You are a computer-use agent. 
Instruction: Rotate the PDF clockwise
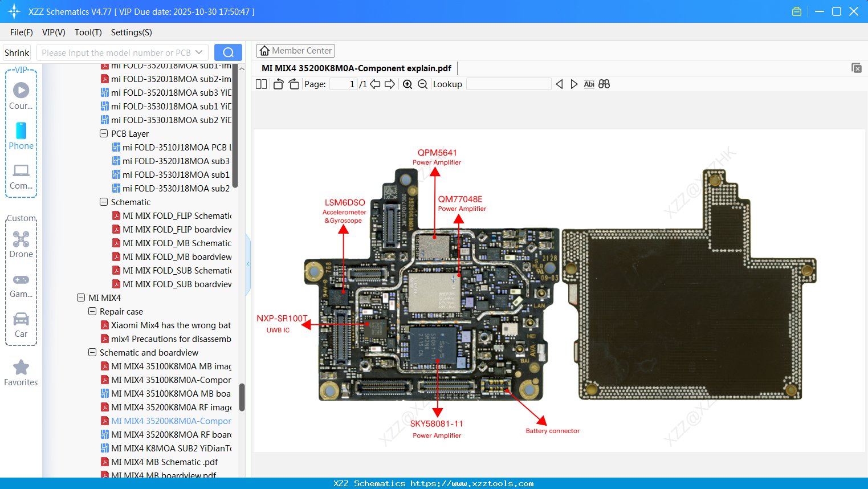(x=294, y=84)
